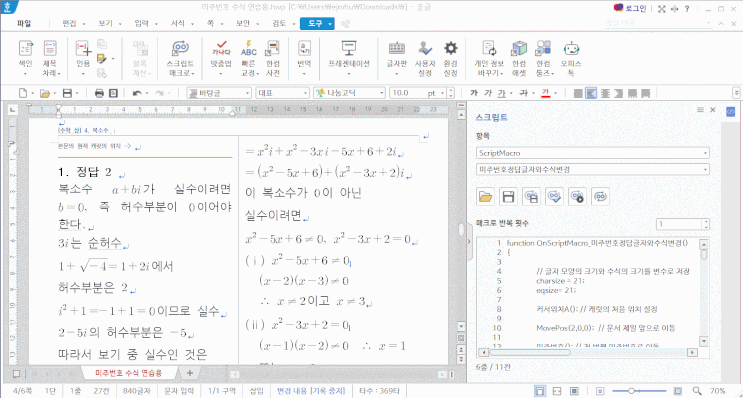The width and height of the screenshot is (743, 398).
Task: Open the 나눔고딕 font dropdown
Action: pyautogui.click(x=349, y=93)
